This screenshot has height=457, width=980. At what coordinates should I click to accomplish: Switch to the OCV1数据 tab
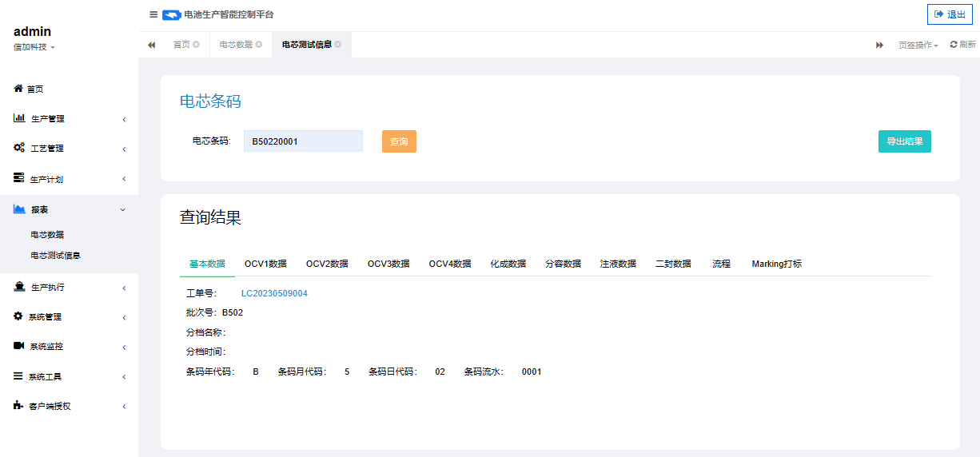point(265,264)
